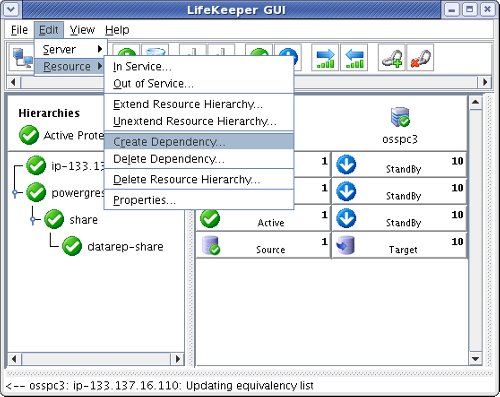Screen dimensions: 500x397
Task: Choose In Service... from the menu
Action: [199, 66]
